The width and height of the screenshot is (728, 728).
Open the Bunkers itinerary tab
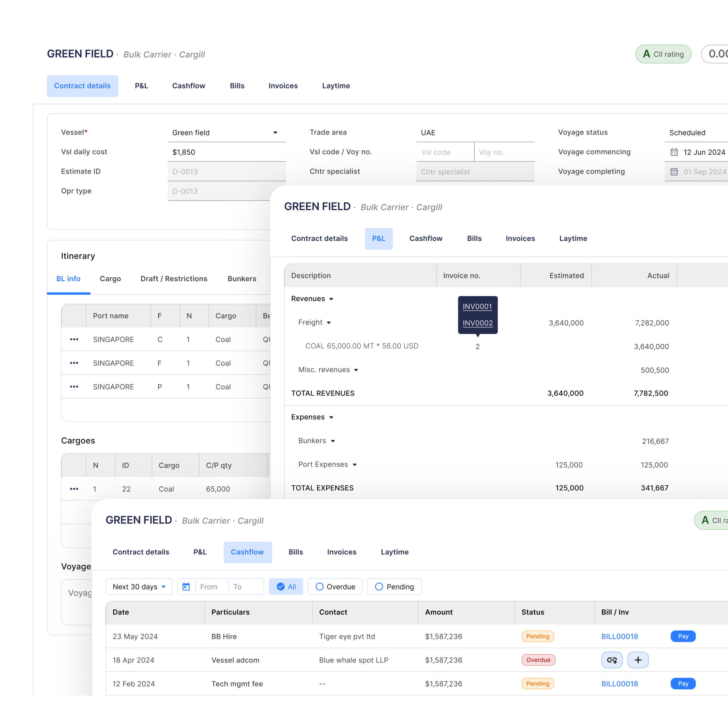[242, 279]
